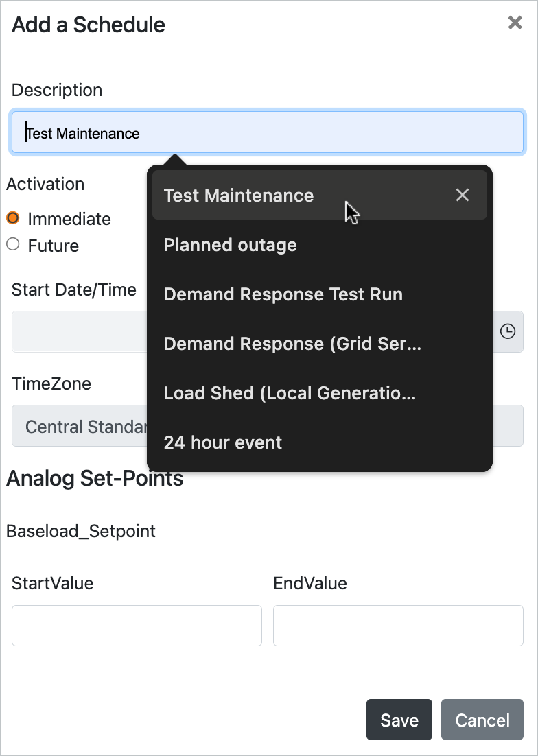Click the StartValue field under Baseload_Setpoint
538x756 pixels.
(x=136, y=625)
